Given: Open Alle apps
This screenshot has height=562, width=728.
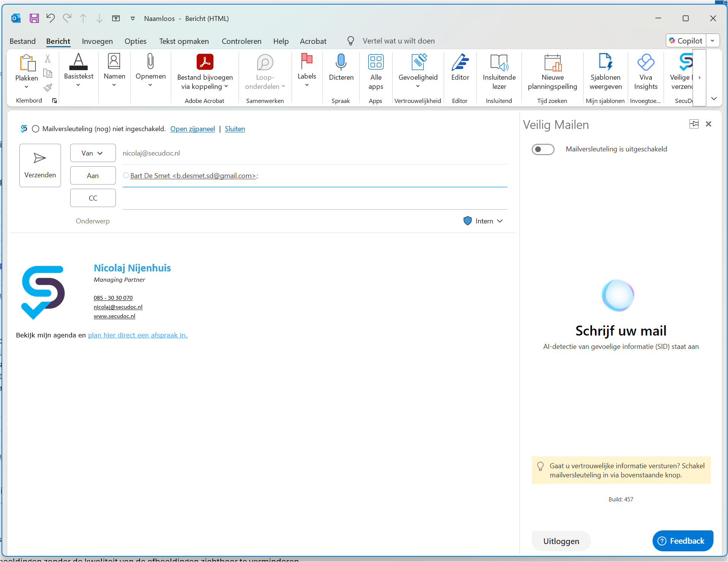Looking at the screenshot, I should coord(376,72).
